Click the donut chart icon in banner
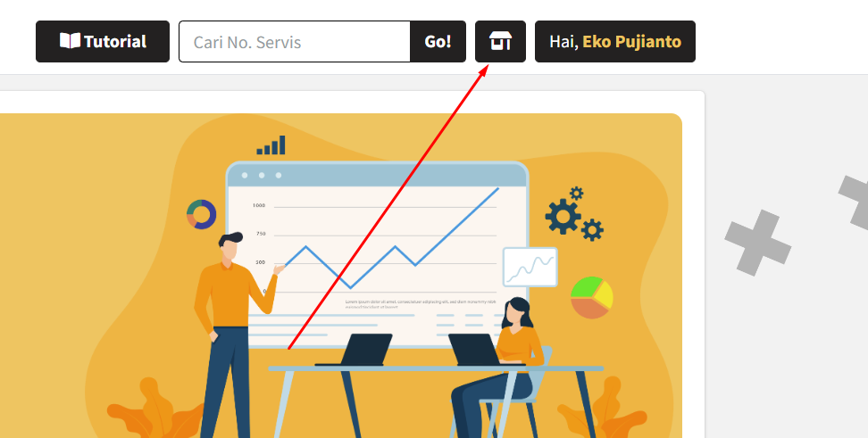This screenshot has height=438, width=868. (202, 214)
